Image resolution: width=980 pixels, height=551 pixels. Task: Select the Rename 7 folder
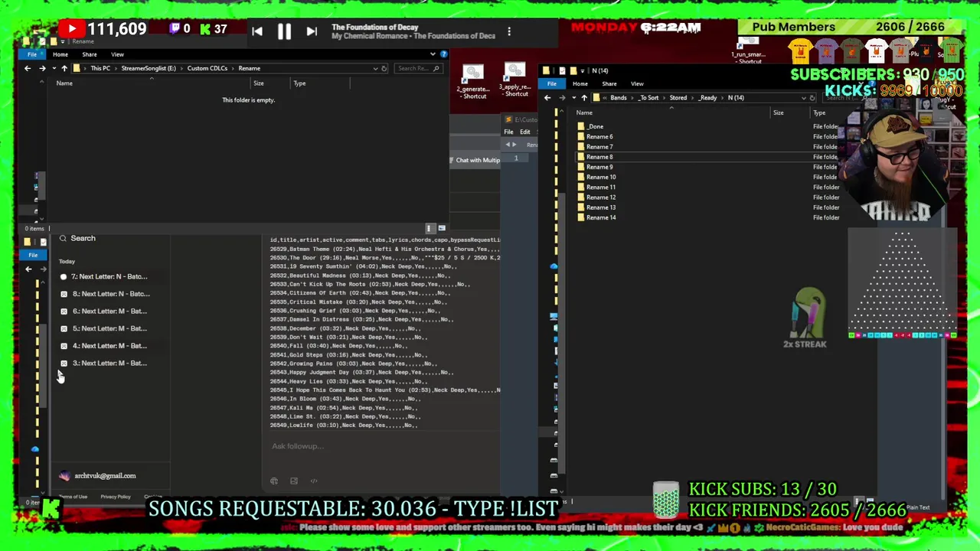[x=599, y=147]
